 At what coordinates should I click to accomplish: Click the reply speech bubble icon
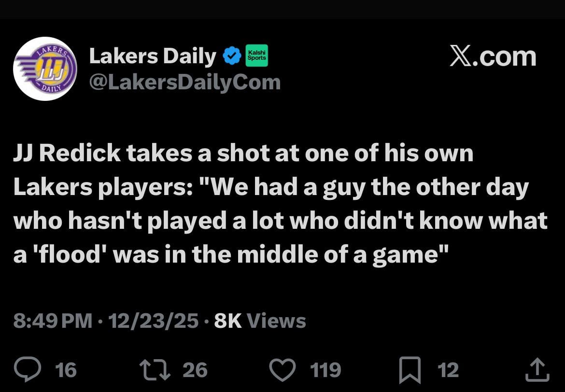(28, 369)
